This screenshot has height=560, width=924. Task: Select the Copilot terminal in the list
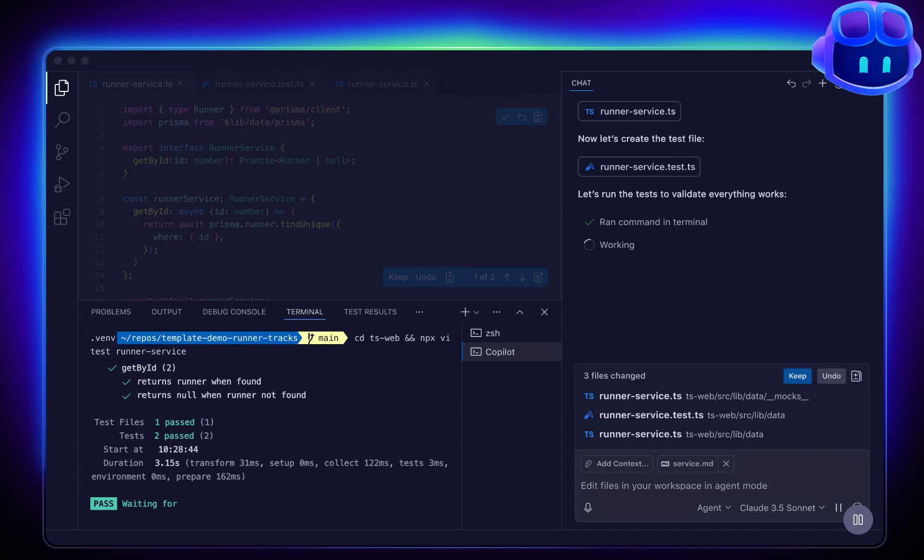[x=500, y=352]
